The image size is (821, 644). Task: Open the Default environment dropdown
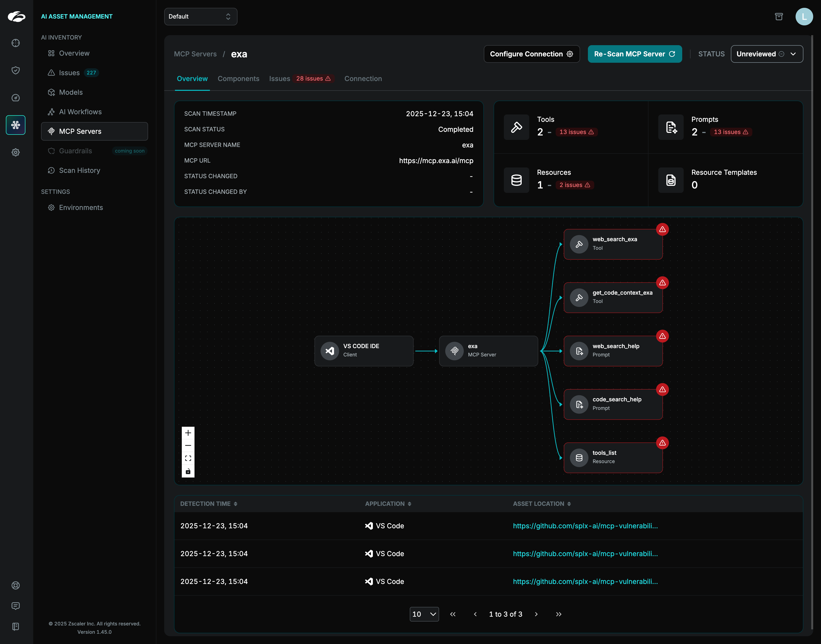[x=200, y=17]
